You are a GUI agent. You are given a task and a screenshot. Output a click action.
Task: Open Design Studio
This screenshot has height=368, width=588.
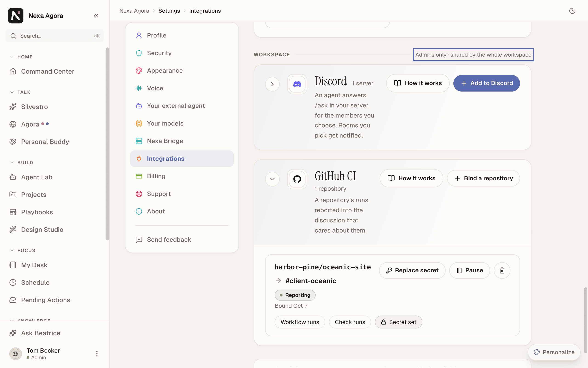55,230
